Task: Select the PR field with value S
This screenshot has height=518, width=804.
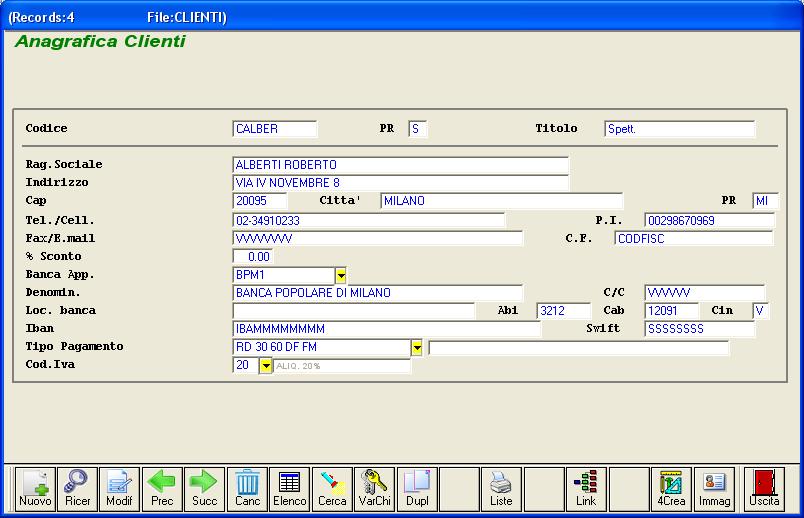Action: [x=418, y=129]
